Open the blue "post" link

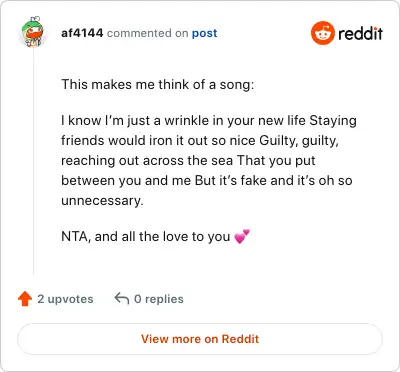coord(204,33)
